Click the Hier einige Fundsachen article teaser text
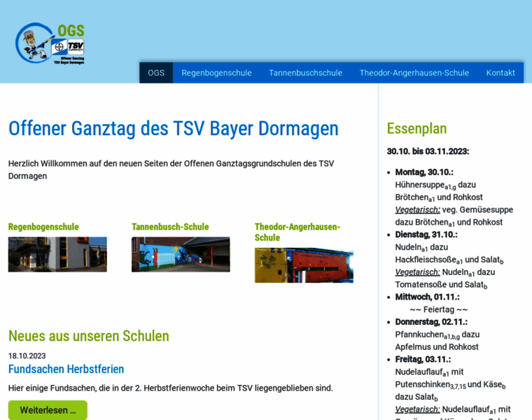532x420 pixels. click(x=170, y=388)
